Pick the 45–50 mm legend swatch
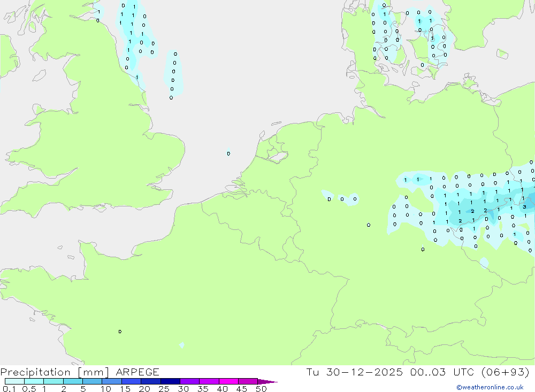This screenshot has width=535, height=392. pos(248,381)
